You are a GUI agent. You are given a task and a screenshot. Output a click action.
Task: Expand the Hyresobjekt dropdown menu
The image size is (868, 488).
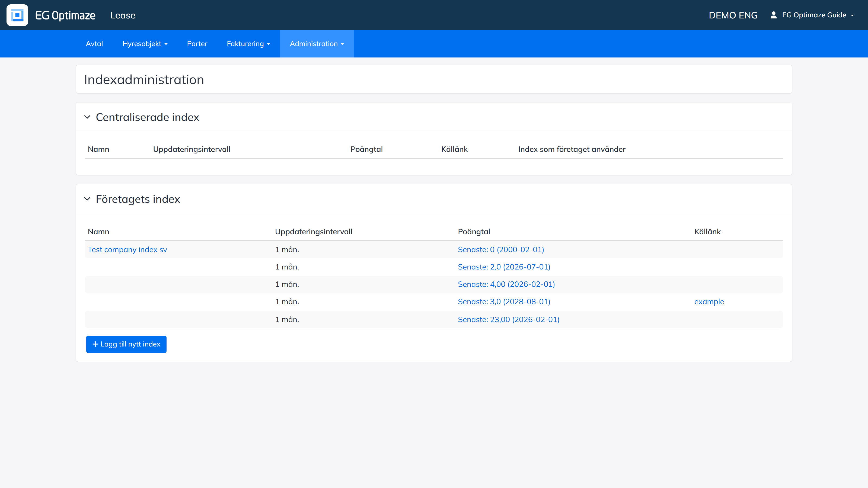[145, 44]
